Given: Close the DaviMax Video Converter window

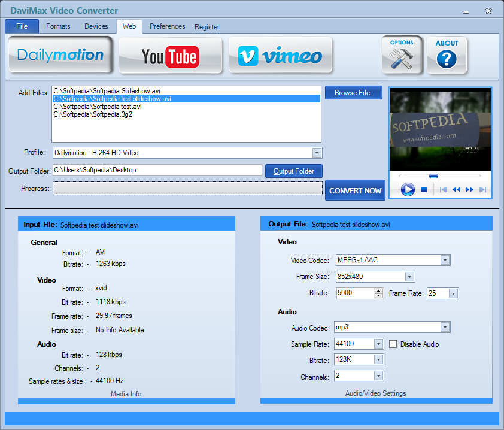Looking at the screenshot, I should point(488,11).
